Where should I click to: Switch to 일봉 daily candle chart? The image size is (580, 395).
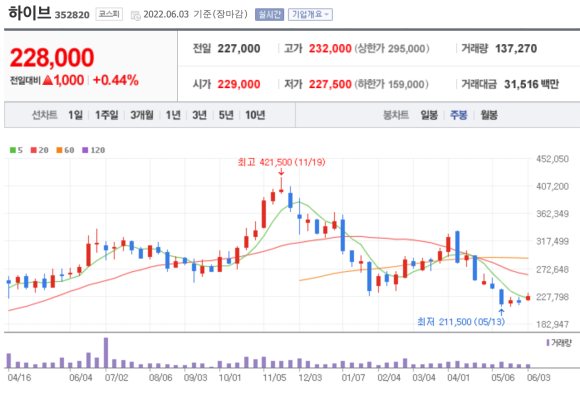429,115
